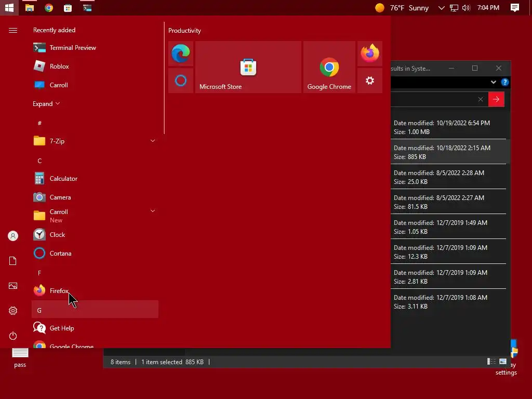This screenshot has height=399, width=532.
Task: Click inside the Explorer search field
Action: point(433,99)
